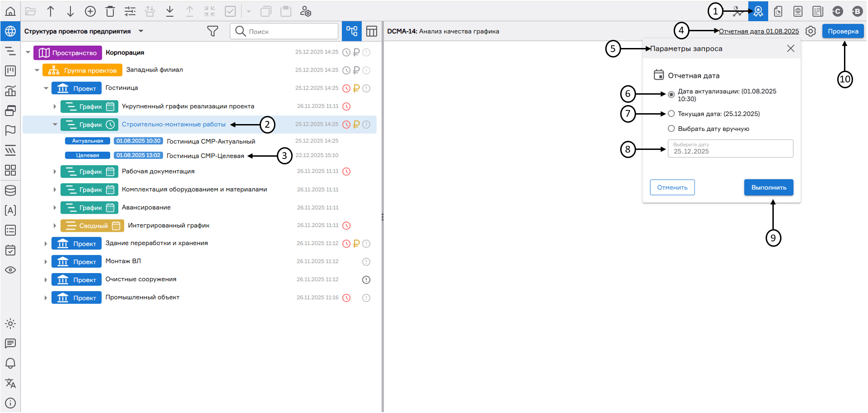Expand the 'Рабочая документация' schedule node
This screenshot has height=413, width=868.
pos(55,172)
